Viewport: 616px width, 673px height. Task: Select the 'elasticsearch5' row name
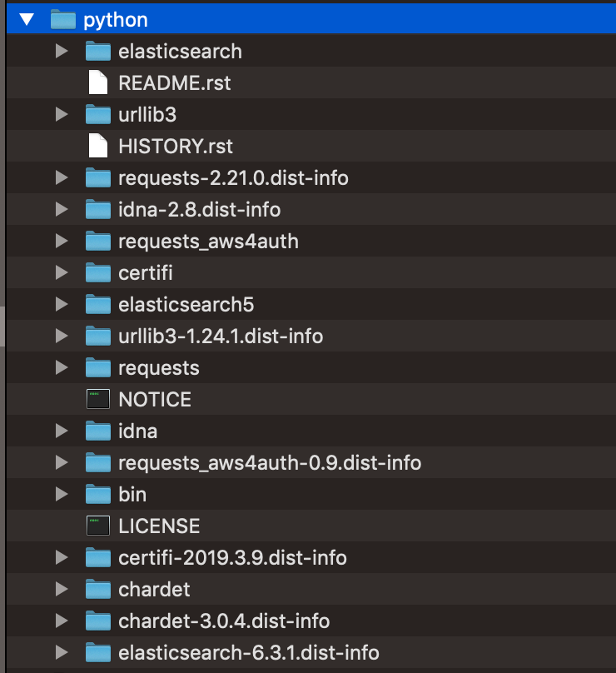click(186, 305)
